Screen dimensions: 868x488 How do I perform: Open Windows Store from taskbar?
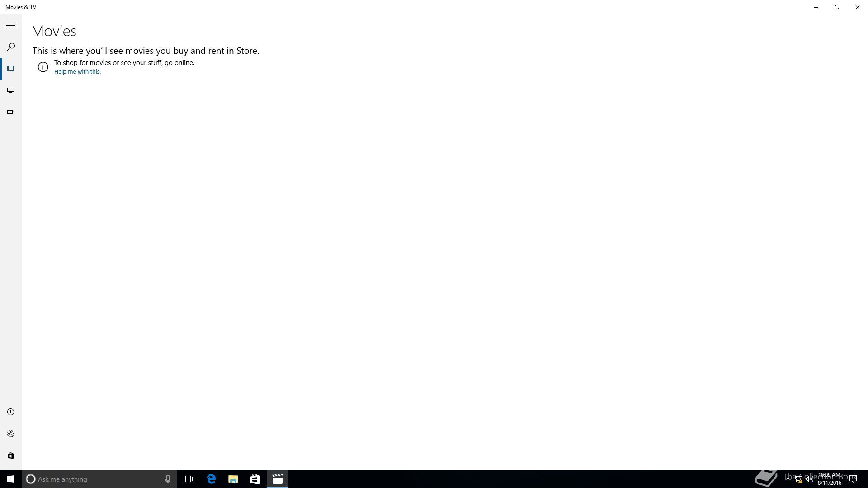coord(255,479)
